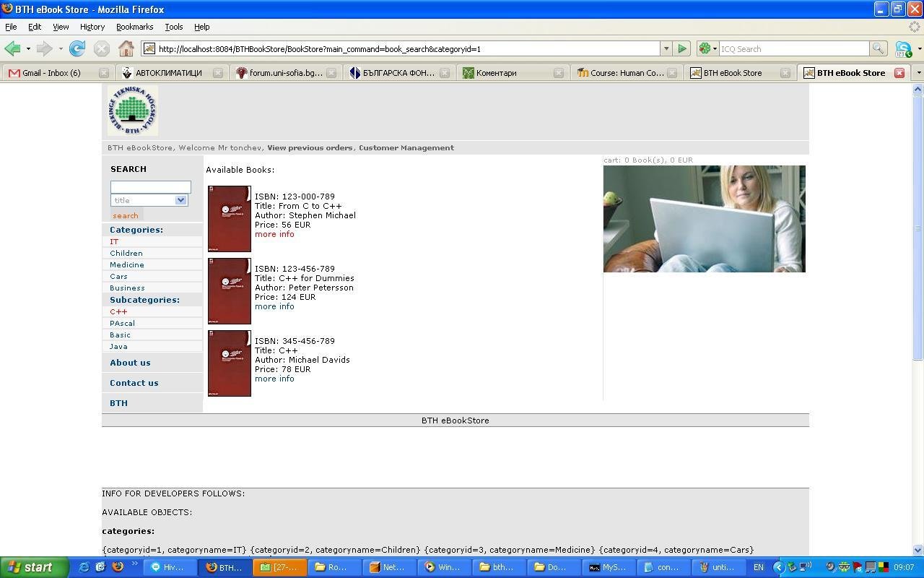The image size is (924, 578).
Task: Click inside the SEARCH text field
Action: click(149, 186)
